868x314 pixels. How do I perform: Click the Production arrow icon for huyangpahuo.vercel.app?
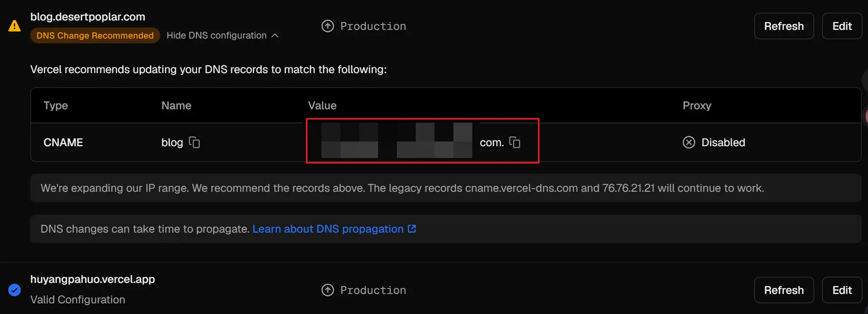(x=328, y=290)
